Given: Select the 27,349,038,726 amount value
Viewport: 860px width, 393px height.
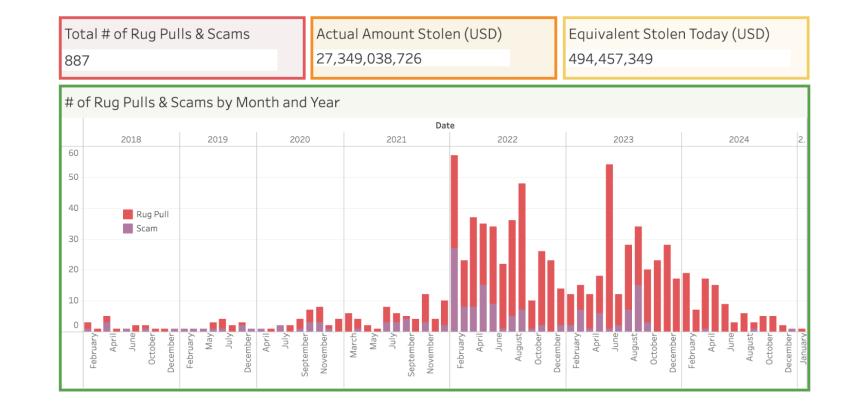Looking at the screenshot, I should [369, 58].
